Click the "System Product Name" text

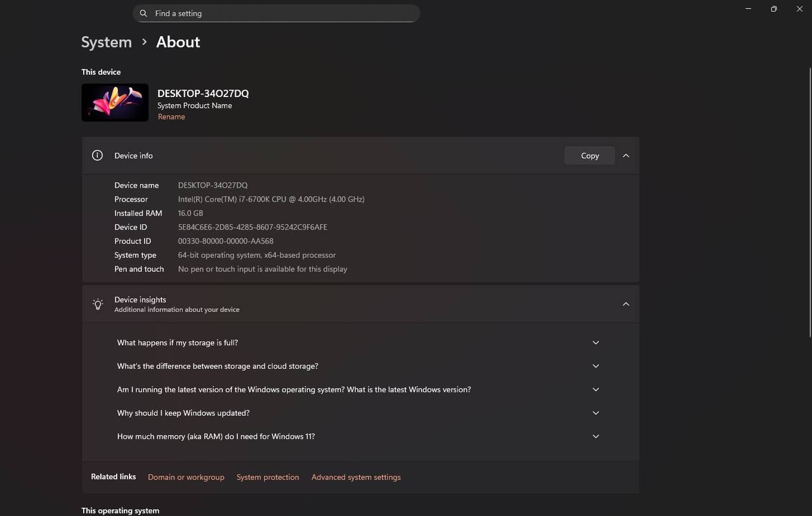coord(195,105)
